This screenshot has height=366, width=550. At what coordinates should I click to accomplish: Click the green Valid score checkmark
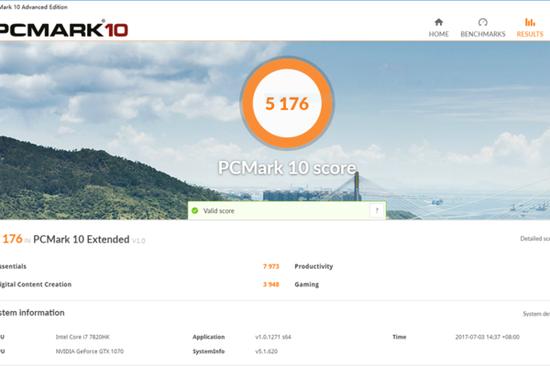point(195,211)
